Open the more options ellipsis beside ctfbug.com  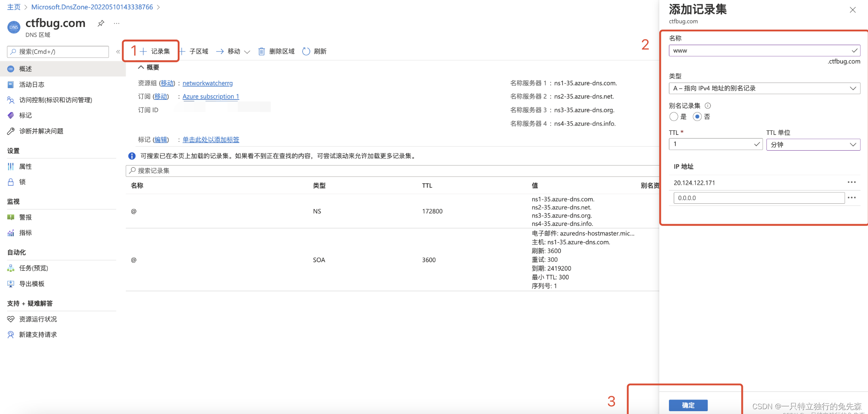116,23
